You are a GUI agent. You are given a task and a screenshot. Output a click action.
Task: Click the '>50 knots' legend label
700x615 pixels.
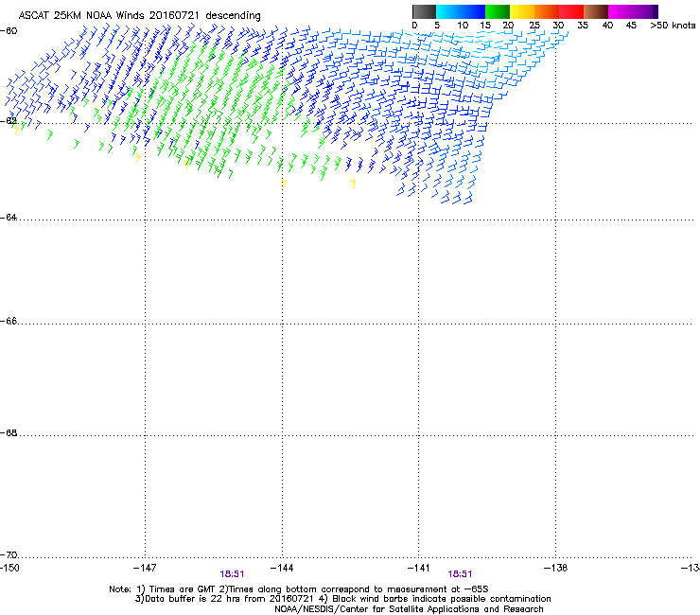tap(673, 26)
